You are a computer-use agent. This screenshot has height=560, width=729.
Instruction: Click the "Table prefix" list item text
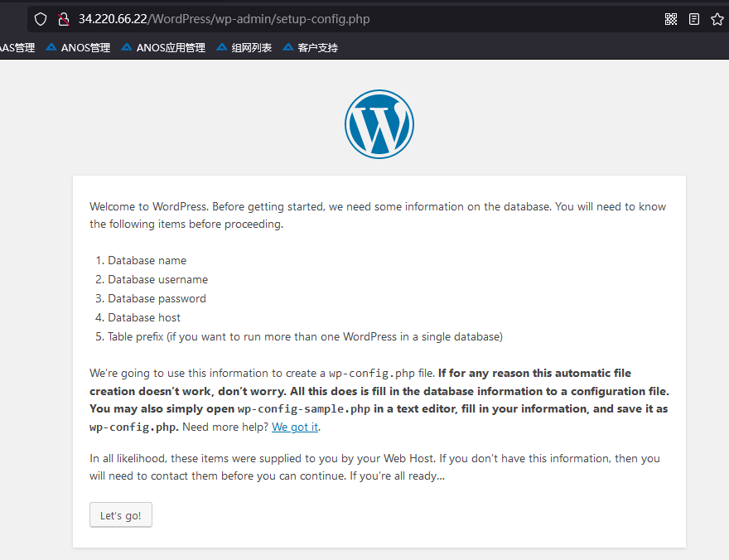point(305,337)
